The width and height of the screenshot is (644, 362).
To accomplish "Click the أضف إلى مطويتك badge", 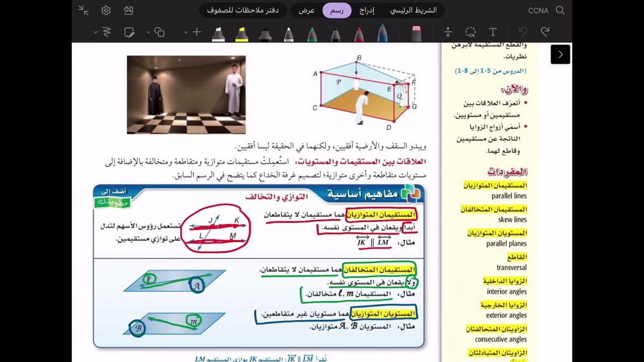I will tap(113, 198).
